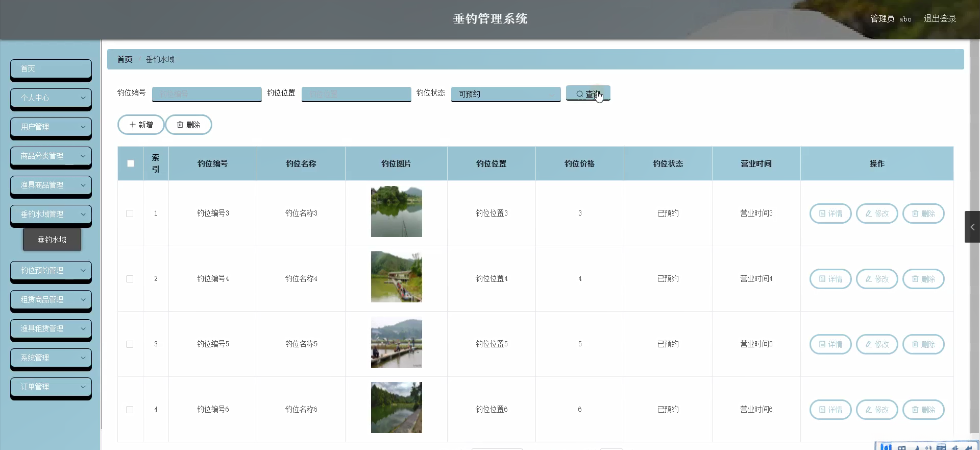Click 首页 in the breadcrumb
This screenshot has height=450, width=980.
(x=125, y=59)
